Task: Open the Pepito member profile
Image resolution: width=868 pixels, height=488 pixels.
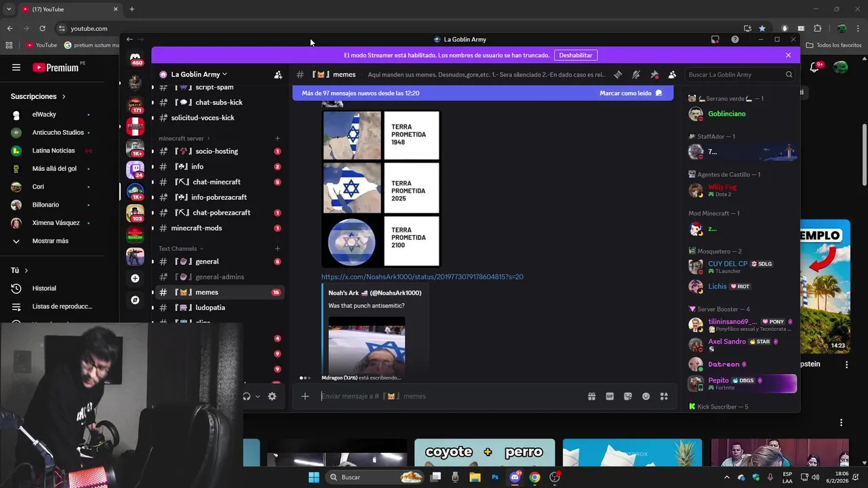Action: tap(743, 384)
